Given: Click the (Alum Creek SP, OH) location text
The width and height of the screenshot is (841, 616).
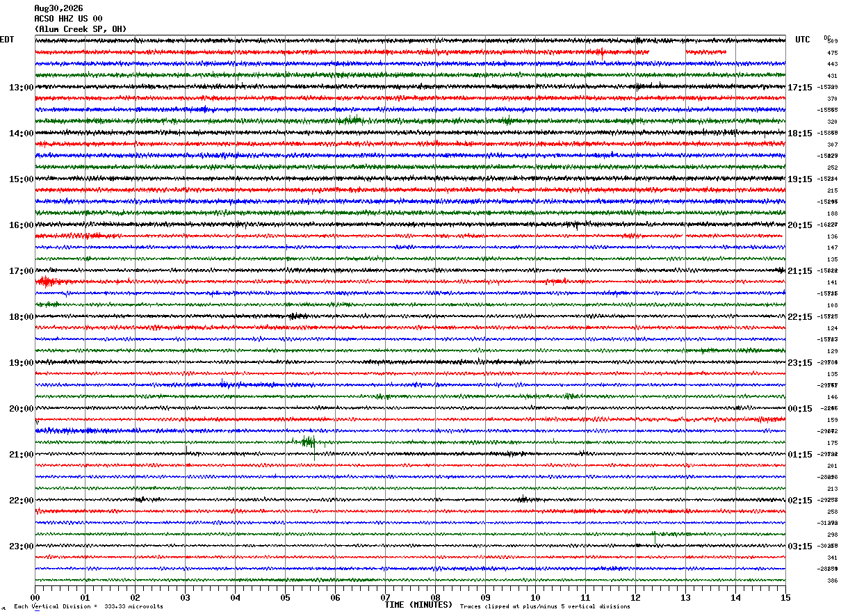Looking at the screenshot, I should click(x=81, y=29).
